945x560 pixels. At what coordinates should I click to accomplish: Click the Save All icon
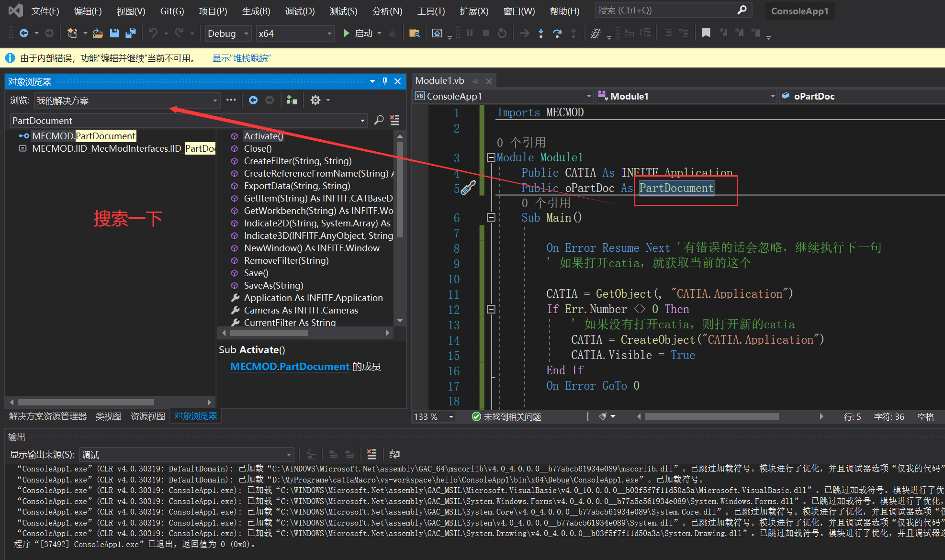130,33
